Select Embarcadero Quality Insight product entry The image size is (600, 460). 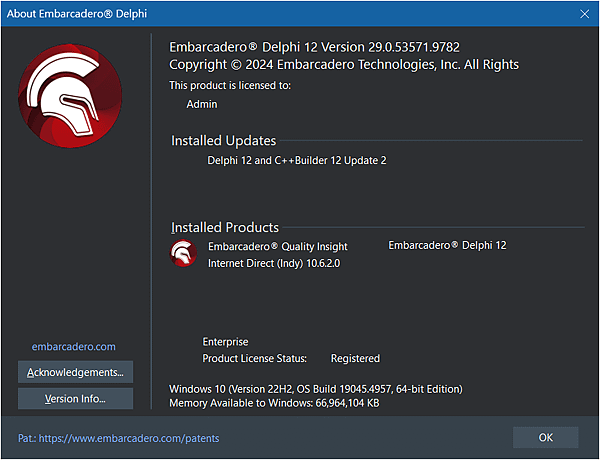tap(278, 246)
